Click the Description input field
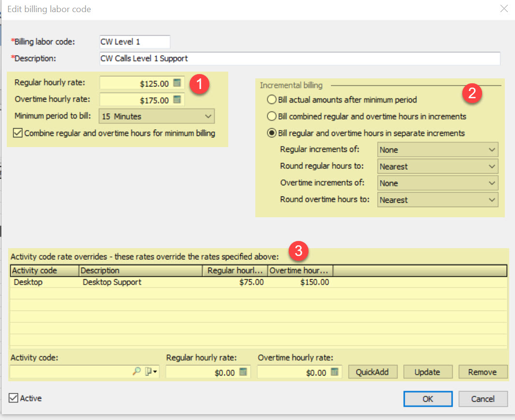Image resolution: width=515 pixels, height=420 pixels. click(x=299, y=59)
